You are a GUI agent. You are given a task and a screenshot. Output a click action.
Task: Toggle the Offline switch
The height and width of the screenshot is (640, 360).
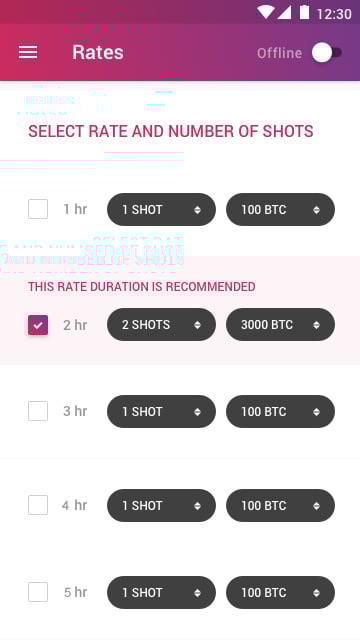(327, 53)
